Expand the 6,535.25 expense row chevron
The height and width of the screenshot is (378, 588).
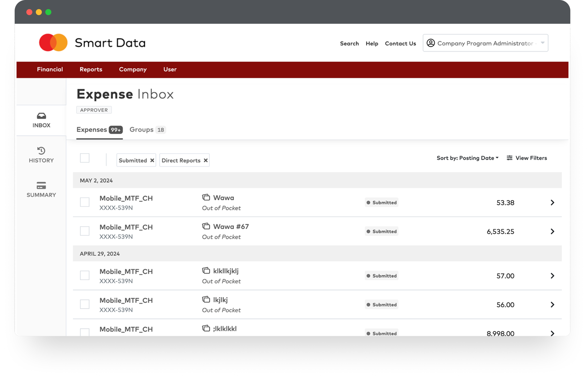point(552,231)
